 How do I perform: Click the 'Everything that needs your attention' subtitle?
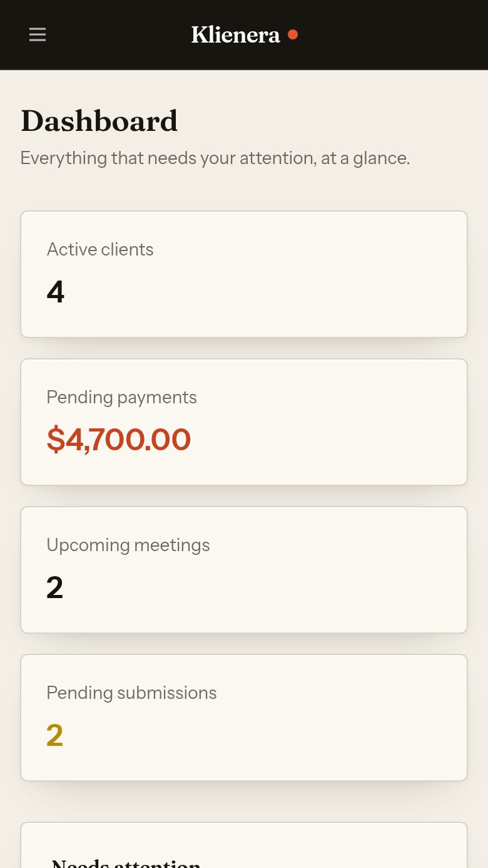(215, 158)
